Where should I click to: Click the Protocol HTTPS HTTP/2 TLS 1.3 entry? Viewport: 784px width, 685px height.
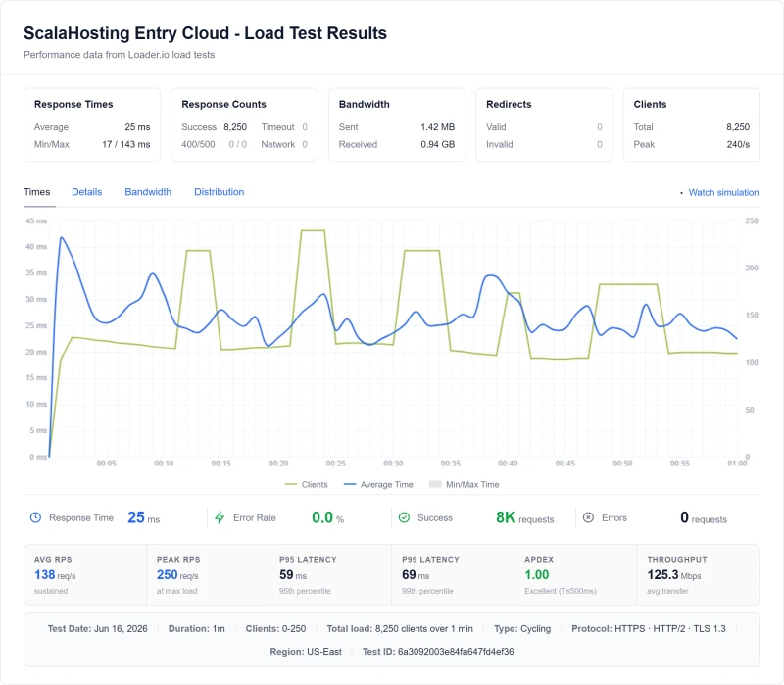pos(649,628)
